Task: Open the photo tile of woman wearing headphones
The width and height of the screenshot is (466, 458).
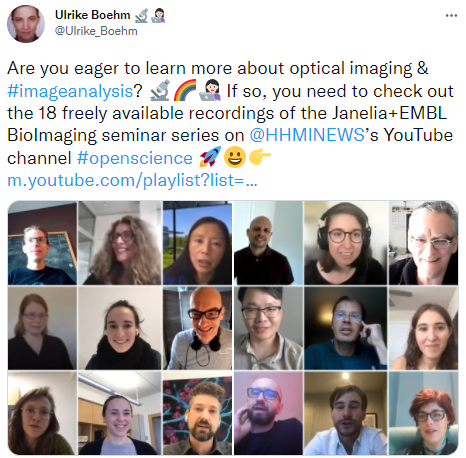Action: click(x=345, y=243)
